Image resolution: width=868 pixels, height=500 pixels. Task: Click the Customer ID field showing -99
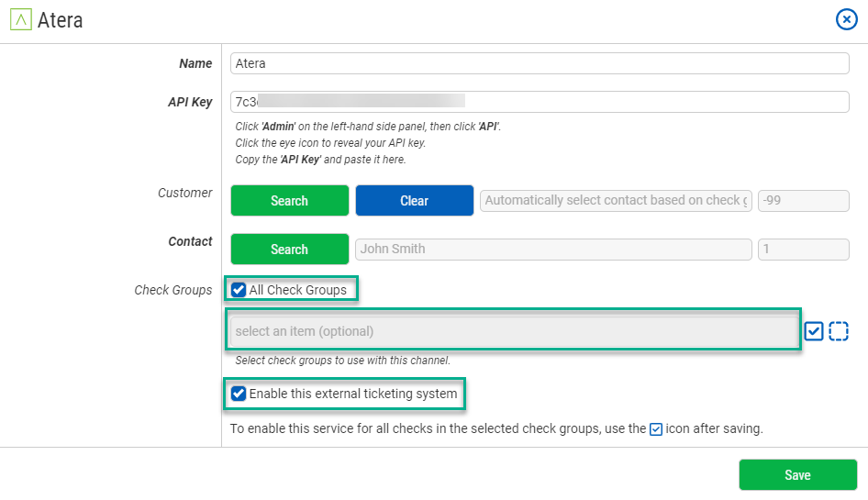tap(803, 200)
